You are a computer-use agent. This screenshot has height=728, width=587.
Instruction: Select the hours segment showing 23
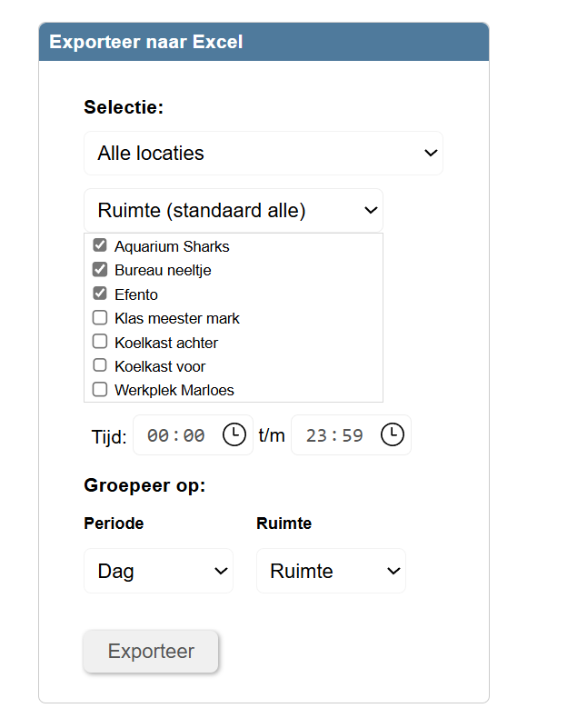point(316,435)
